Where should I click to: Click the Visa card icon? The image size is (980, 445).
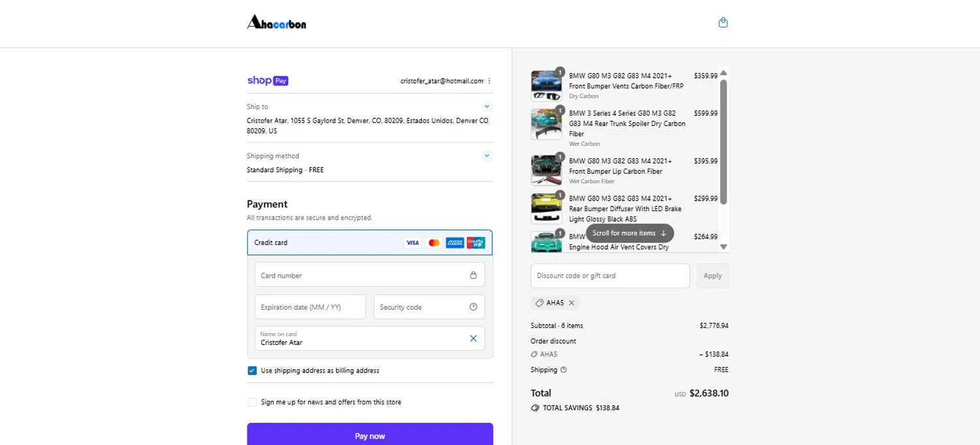[x=412, y=242]
